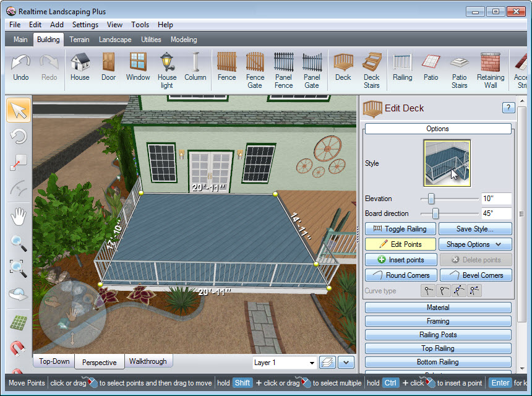Image resolution: width=532 pixels, height=396 pixels.
Task: Activate the orbit view tool
Action: pyautogui.click(x=19, y=294)
